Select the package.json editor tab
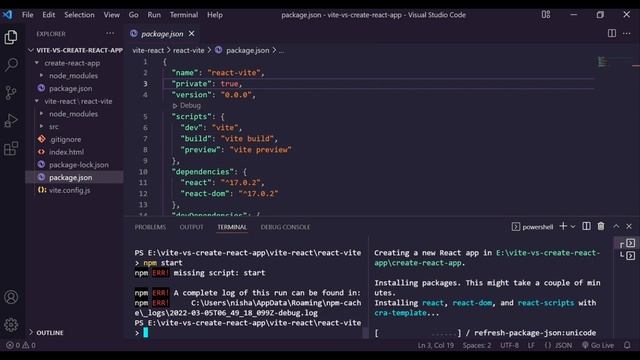 tap(162, 34)
